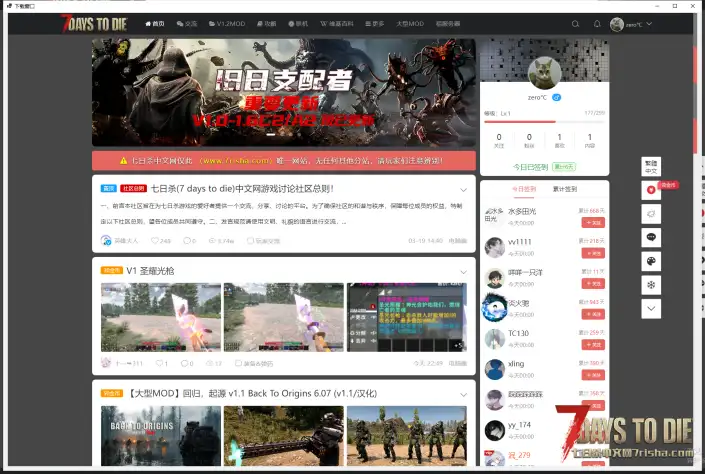Click the search magnifier icon in header

575,23
